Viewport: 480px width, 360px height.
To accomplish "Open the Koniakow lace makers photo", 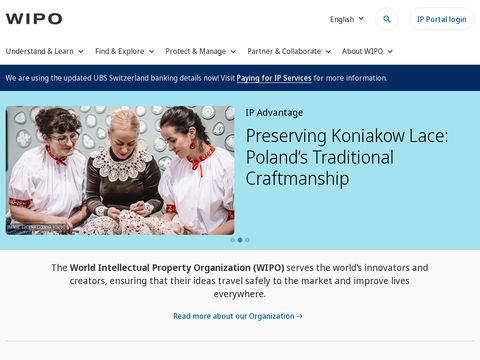I will pyautogui.click(x=120, y=170).
